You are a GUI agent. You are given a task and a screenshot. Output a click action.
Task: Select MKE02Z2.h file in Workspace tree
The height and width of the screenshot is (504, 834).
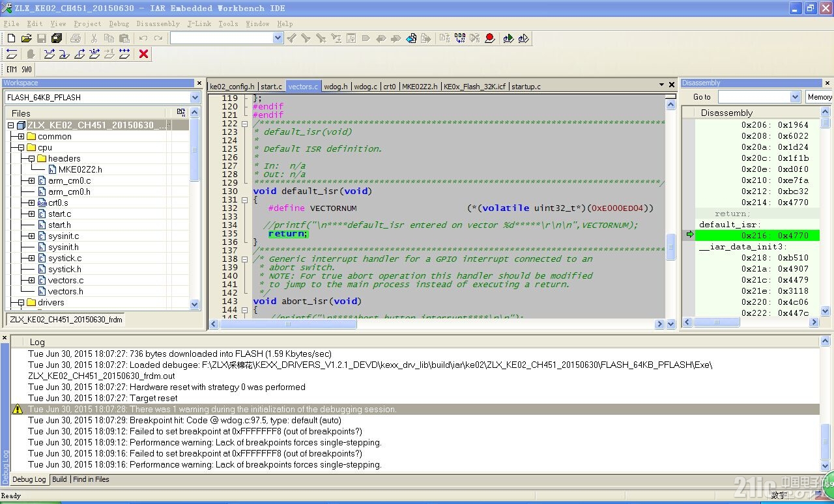(80, 170)
